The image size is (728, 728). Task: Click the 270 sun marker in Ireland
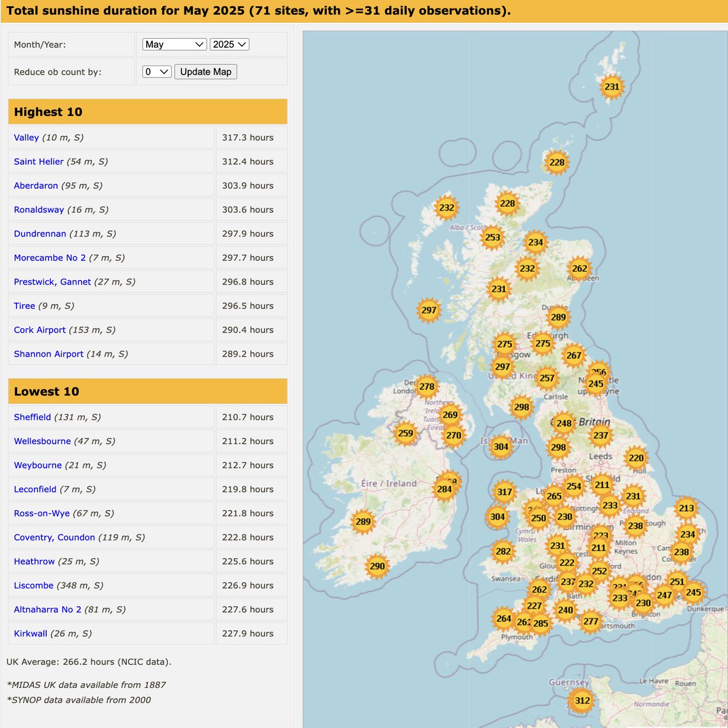454,436
